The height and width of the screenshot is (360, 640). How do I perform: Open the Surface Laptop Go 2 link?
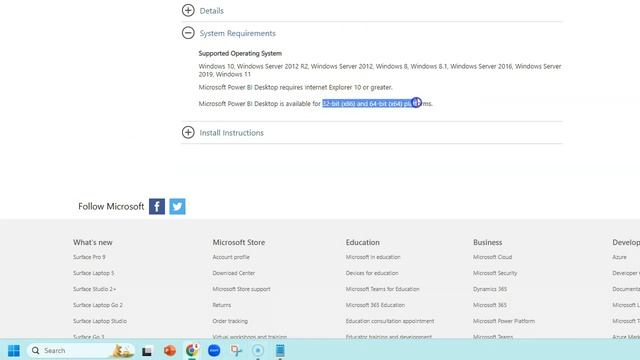pyautogui.click(x=98, y=305)
